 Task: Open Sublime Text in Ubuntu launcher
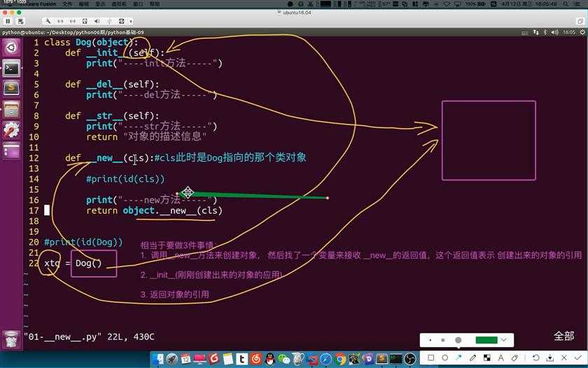(x=11, y=88)
